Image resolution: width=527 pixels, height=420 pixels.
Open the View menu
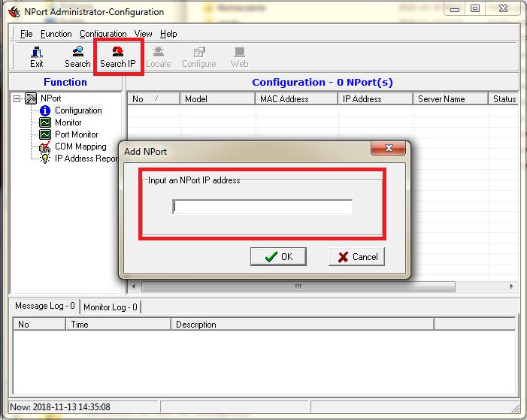point(143,34)
